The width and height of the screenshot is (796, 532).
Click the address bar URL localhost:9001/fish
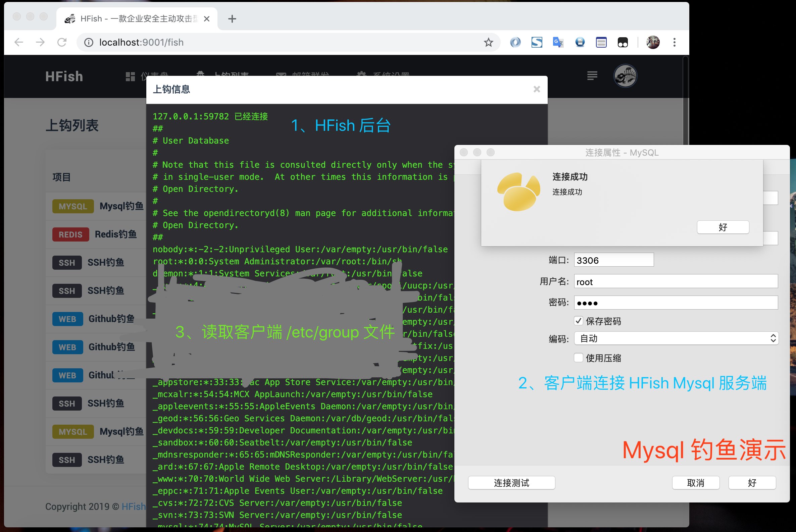[141, 42]
